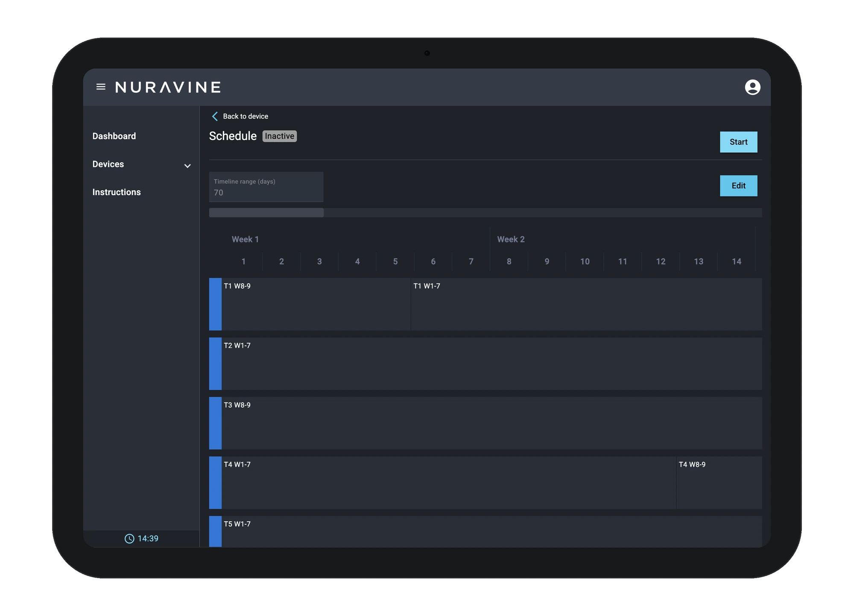Screen dimensions: 854x616
Task: Click the 14:39 time display
Action: tap(148, 539)
